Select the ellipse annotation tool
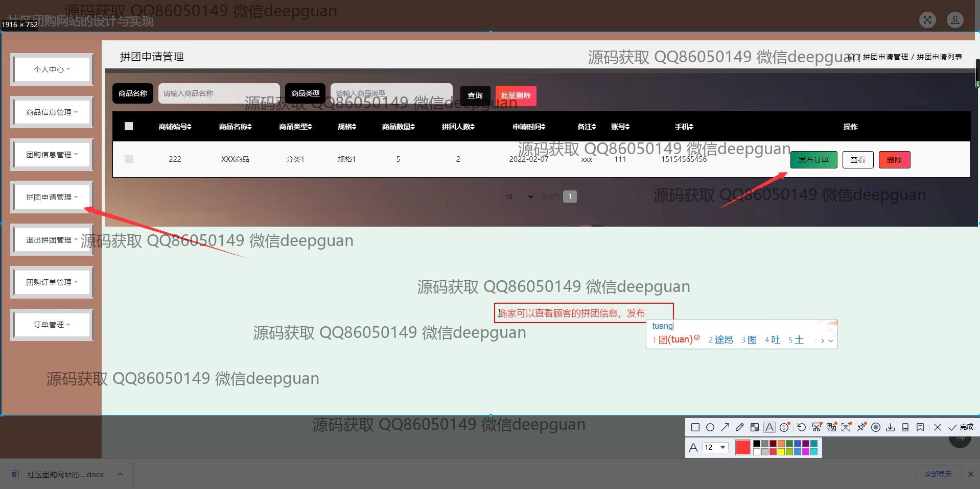Image resolution: width=980 pixels, height=489 pixels. tap(710, 427)
